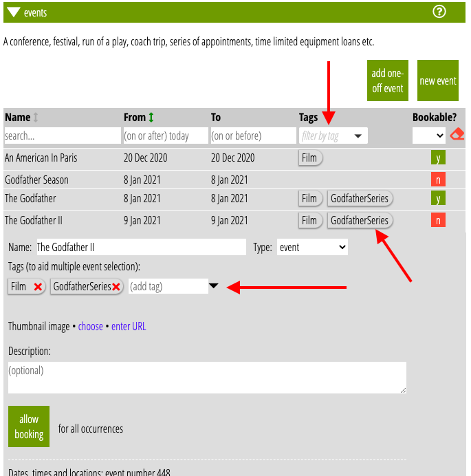Open the Type dropdown set to event
Viewport: 471px width, 476px height.
coord(312,247)
